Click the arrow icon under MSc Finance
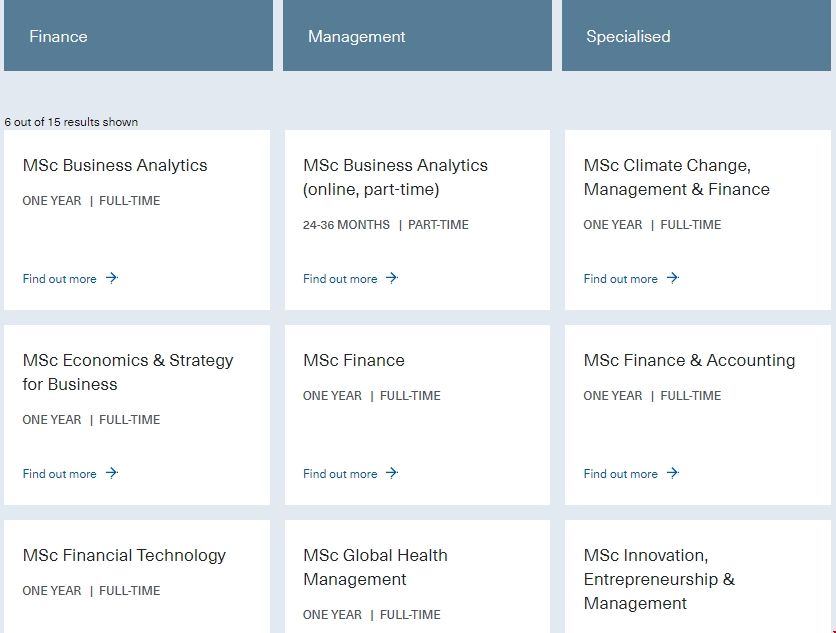836x633 pixels. (392, 473)
